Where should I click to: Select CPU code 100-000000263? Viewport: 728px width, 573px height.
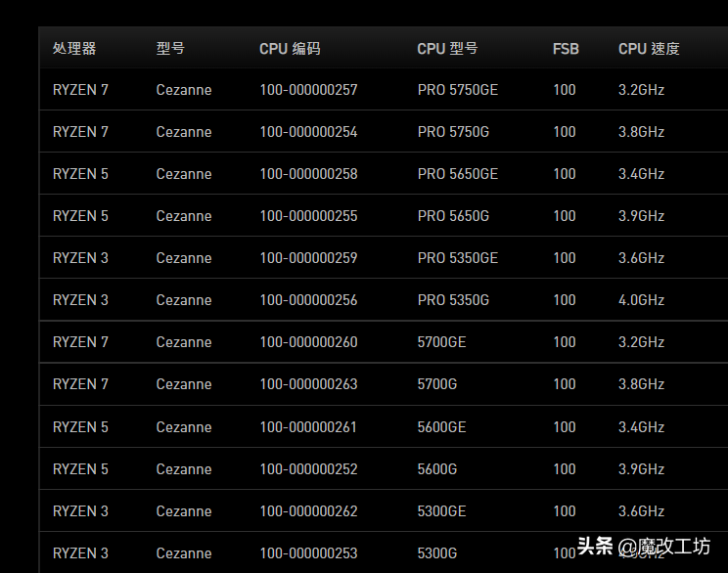(x=309, y=384)
